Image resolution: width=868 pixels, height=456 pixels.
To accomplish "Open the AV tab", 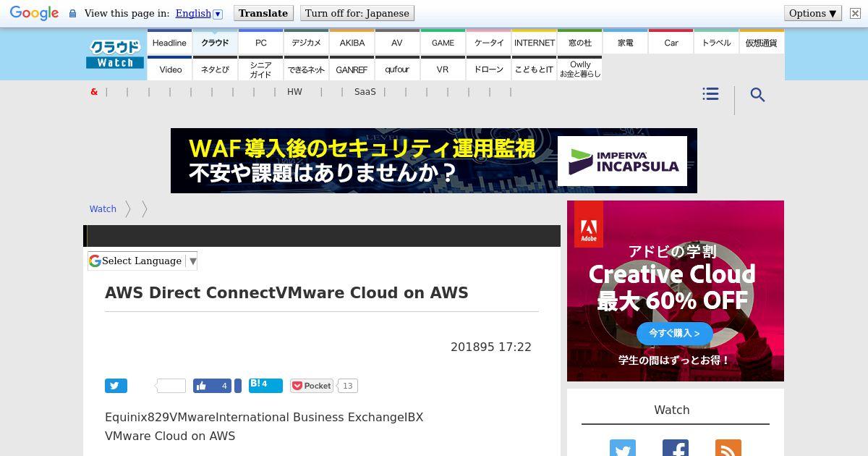I will (x=397, y=42).
